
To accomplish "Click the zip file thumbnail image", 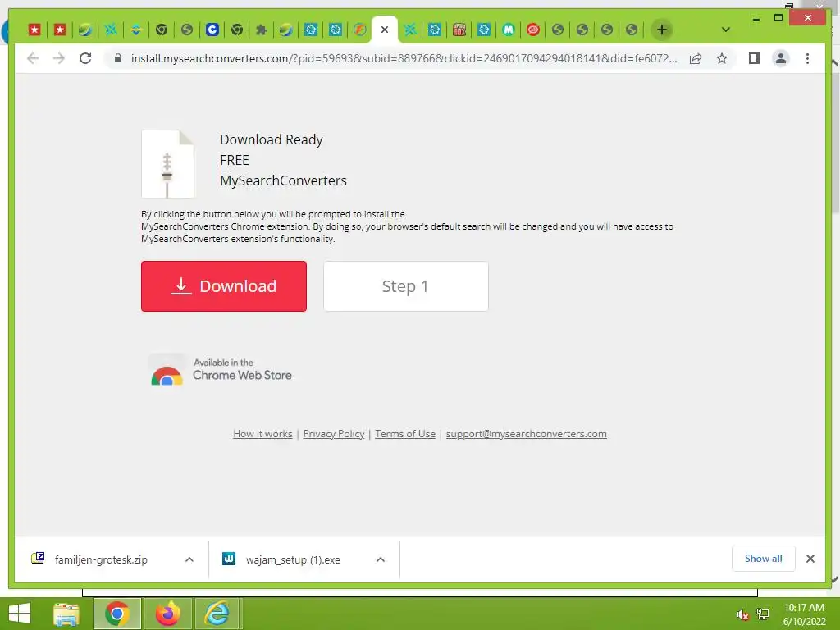I will [x=167, y=164].
